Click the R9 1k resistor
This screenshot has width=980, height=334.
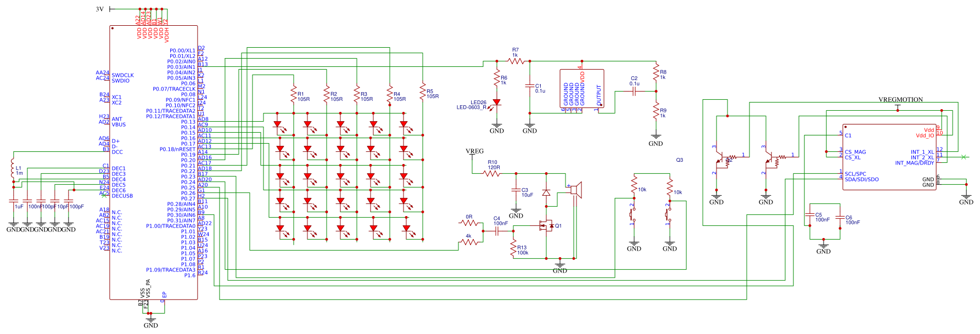pos(656,111)
